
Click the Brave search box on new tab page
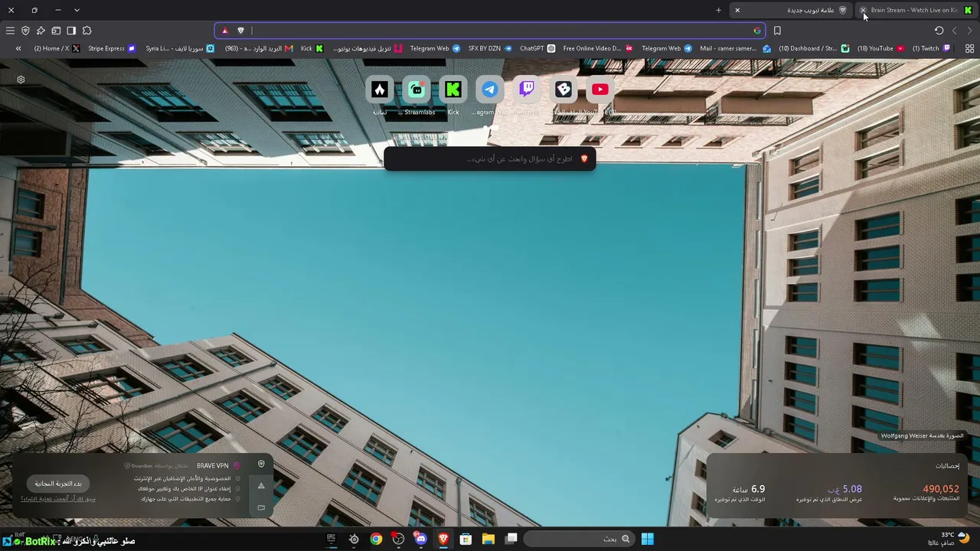490,158
